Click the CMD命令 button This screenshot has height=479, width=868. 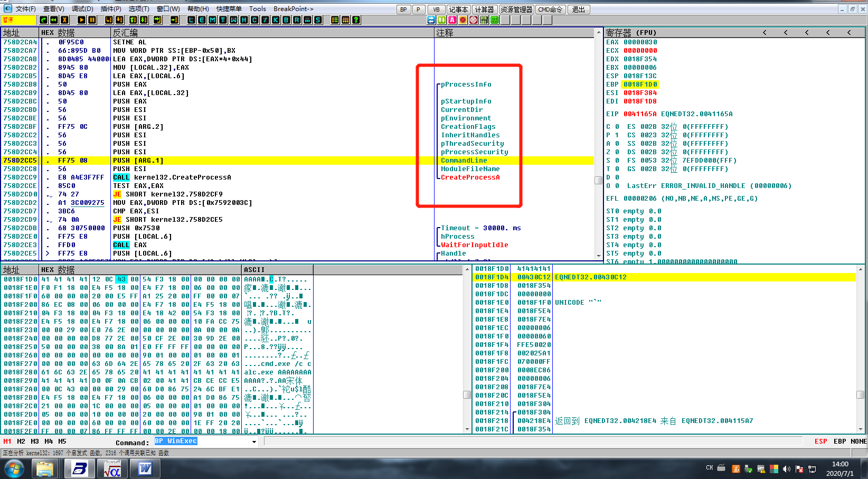pos(551,10)
